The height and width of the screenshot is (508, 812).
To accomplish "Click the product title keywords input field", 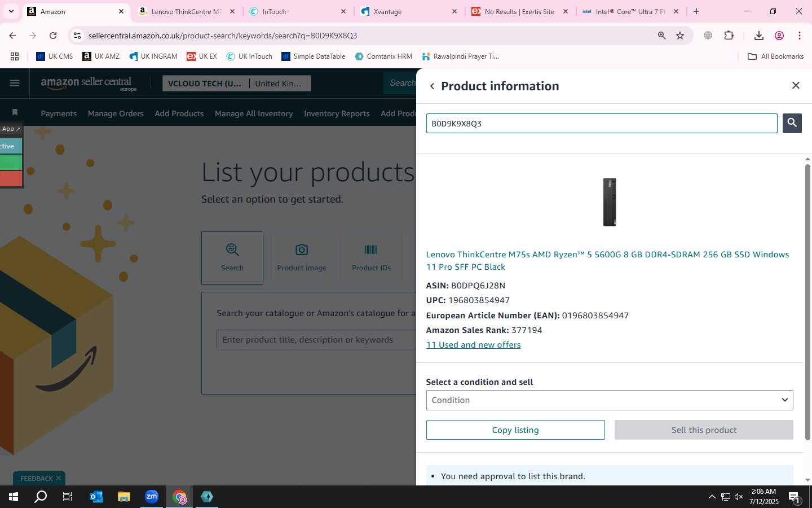I will tap(316, 340).
